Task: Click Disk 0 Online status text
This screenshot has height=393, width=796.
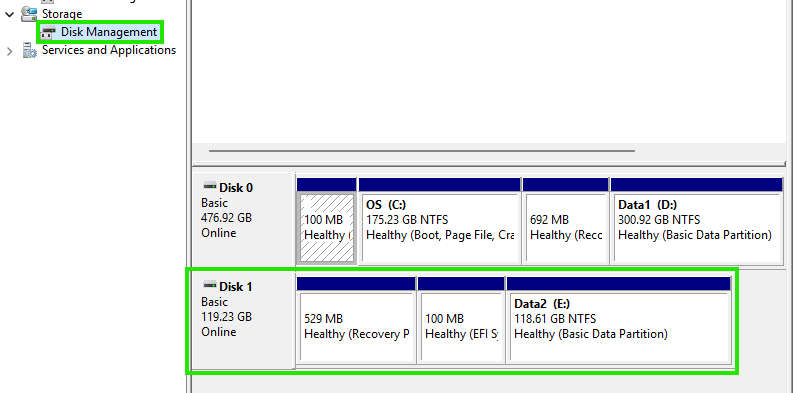Action: pos(219,233)
